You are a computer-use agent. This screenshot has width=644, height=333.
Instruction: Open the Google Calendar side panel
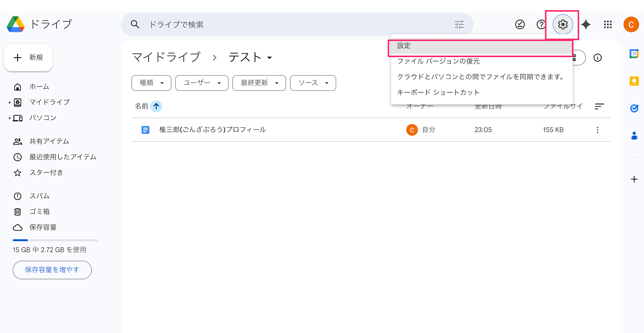(x=634, y=53)
